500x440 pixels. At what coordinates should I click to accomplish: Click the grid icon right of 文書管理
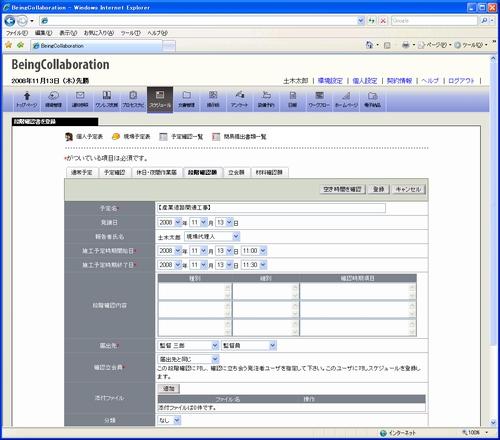pyautogui.click(x=213, y=99)
